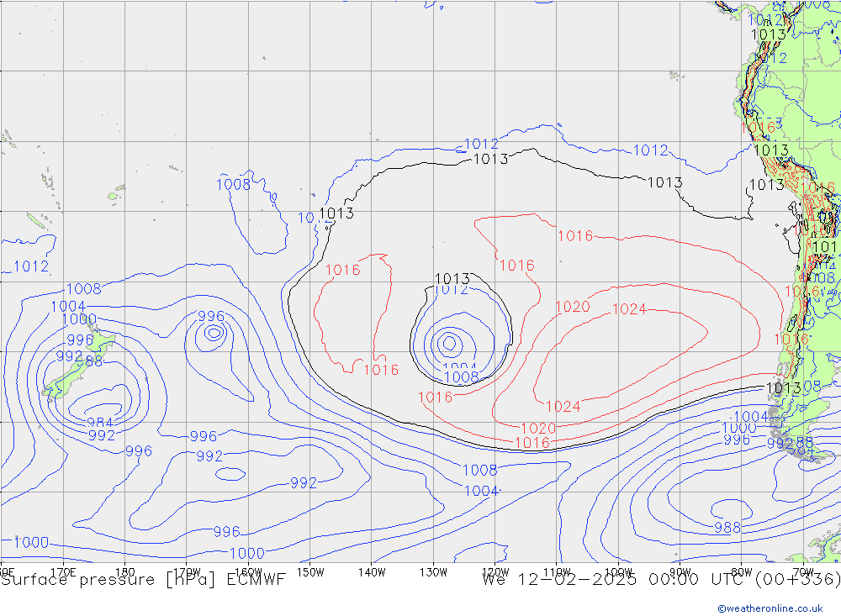The width and height of the screenshot is (841, 616).
Task: Click the red 1024 label above lower 1020
Action: pos(563,407)
